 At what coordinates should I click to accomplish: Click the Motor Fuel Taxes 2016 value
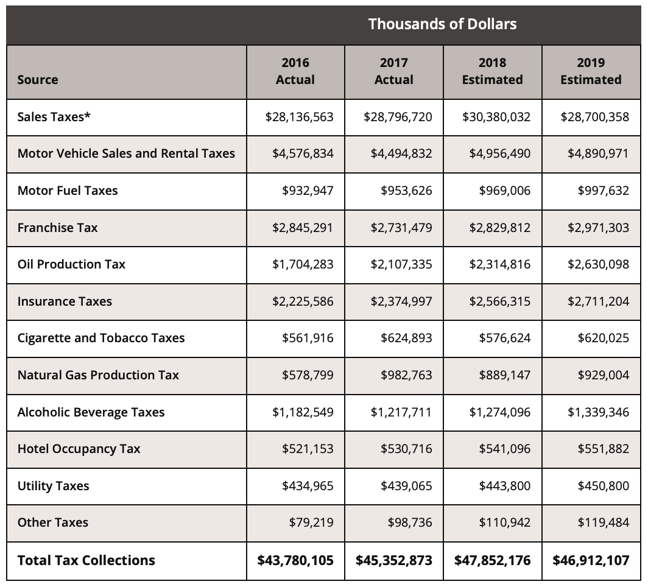tap(308, 191)
